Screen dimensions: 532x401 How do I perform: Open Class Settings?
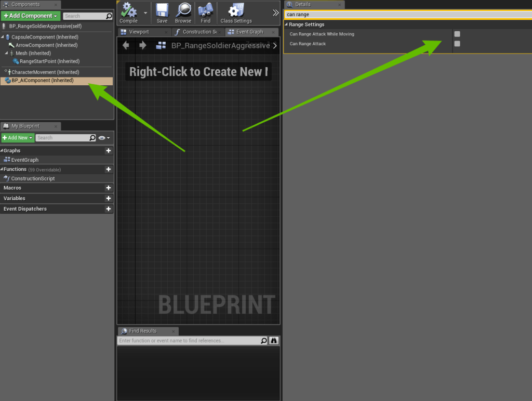pos(236,13)
